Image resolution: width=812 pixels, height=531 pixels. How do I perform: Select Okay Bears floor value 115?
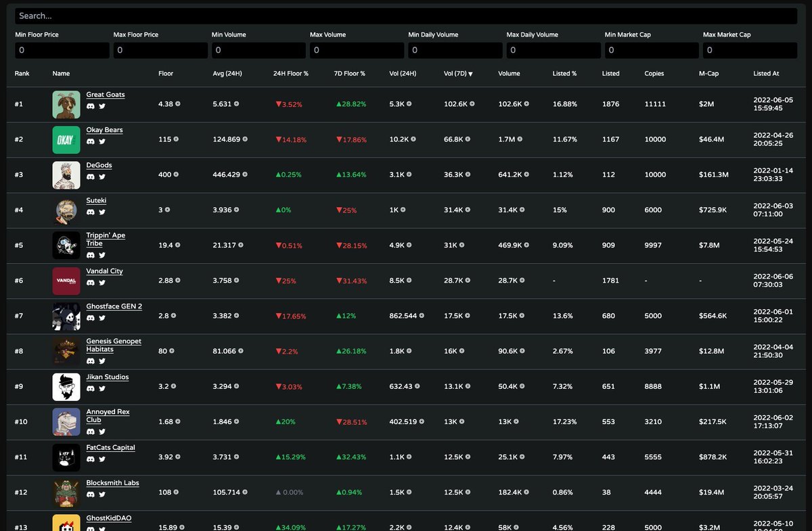pos(164,139)
